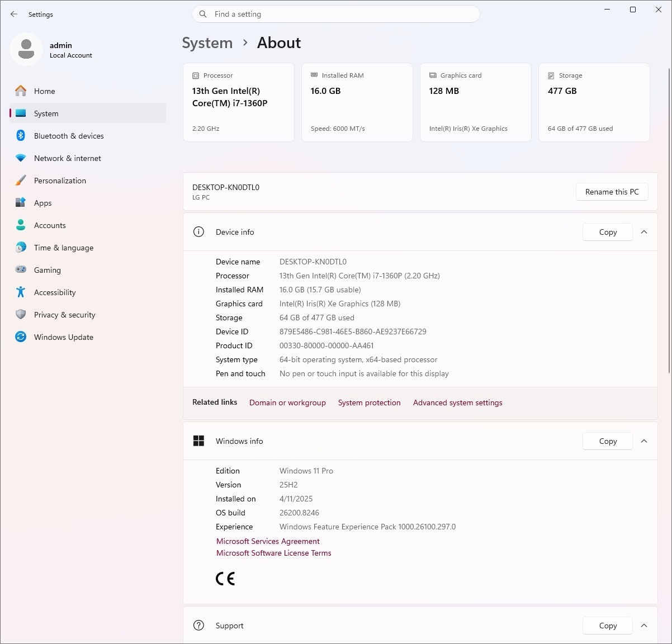Go to Network & internet
The width and height of the screenshot is (672, 644).
[x=88, y=158]
